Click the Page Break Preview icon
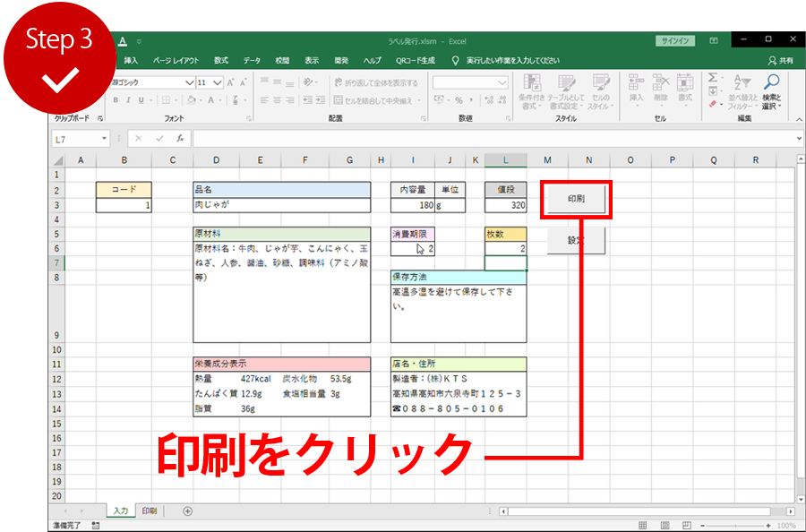This screenshot has height=532, width=806. click(687, 526)
